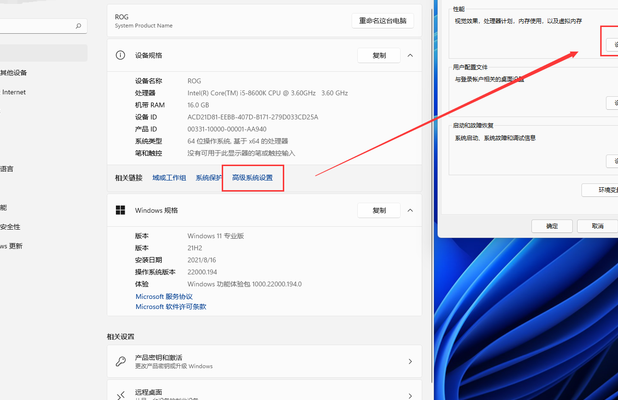Viewport: 618px width, 400px height.
Task: Click 重命名这台电脑 button
Action: (382, 20)
